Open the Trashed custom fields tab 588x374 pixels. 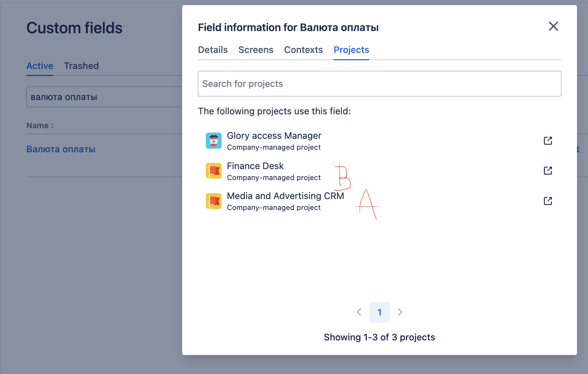click(81, 66)
